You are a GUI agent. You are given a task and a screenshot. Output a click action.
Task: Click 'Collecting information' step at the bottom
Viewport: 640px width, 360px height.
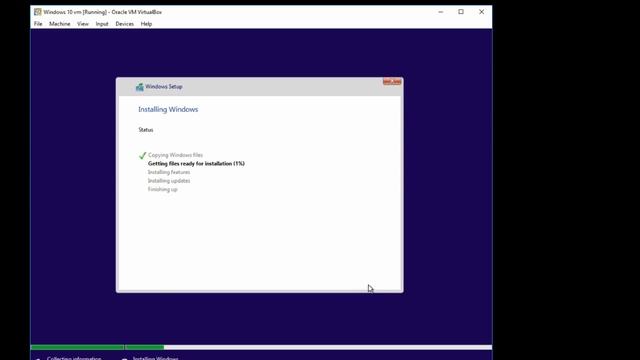coord(74,358)
